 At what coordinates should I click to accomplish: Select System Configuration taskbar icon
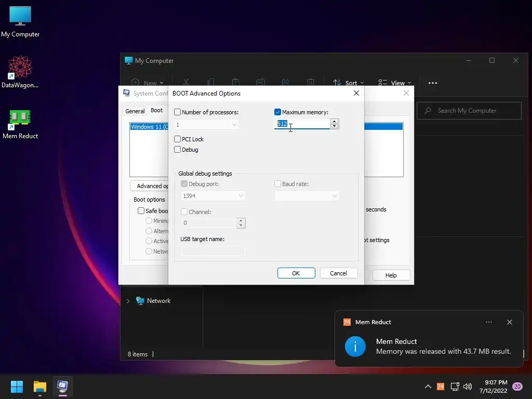point(62,387)
